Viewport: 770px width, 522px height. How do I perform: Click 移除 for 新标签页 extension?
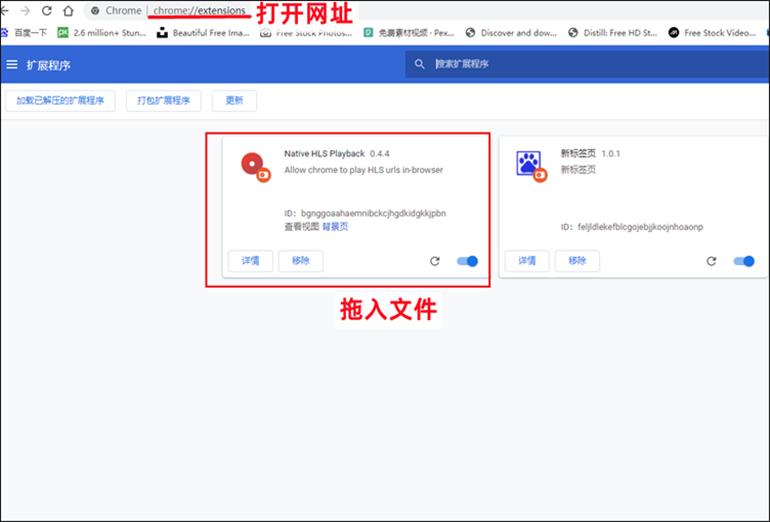(577, 261)
